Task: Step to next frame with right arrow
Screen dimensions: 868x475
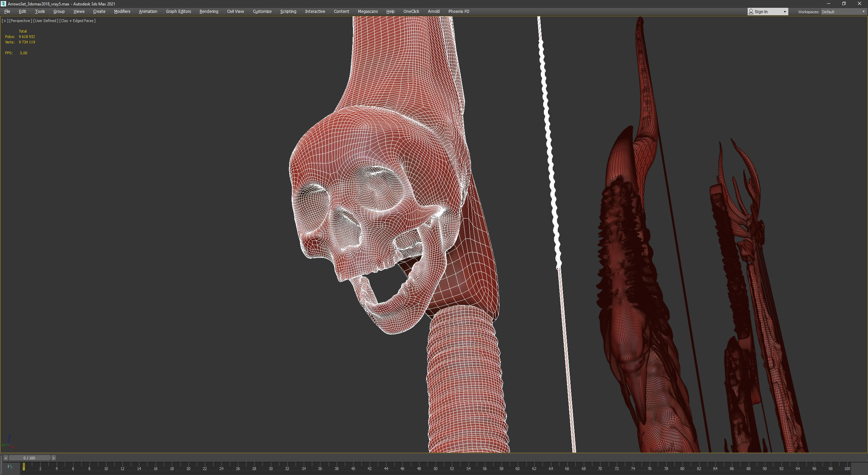Action: (x=53, y=458)
